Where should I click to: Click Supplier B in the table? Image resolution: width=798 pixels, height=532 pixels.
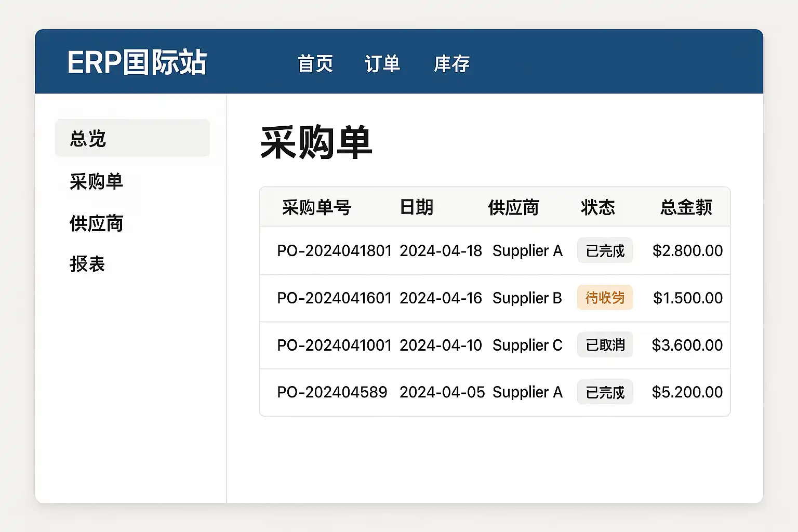click(x=527, y=298)
